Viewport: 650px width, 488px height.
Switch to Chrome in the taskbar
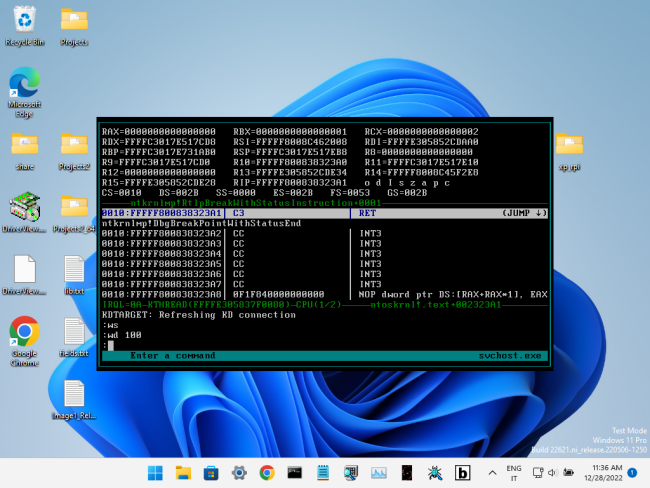point(267,472)
